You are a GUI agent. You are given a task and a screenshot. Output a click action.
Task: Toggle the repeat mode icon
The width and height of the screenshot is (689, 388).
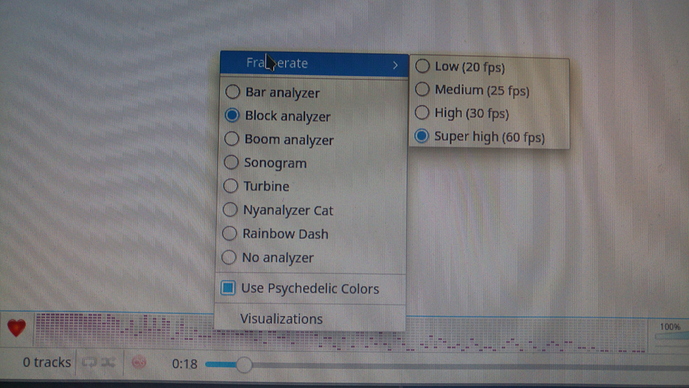point(89,363)
